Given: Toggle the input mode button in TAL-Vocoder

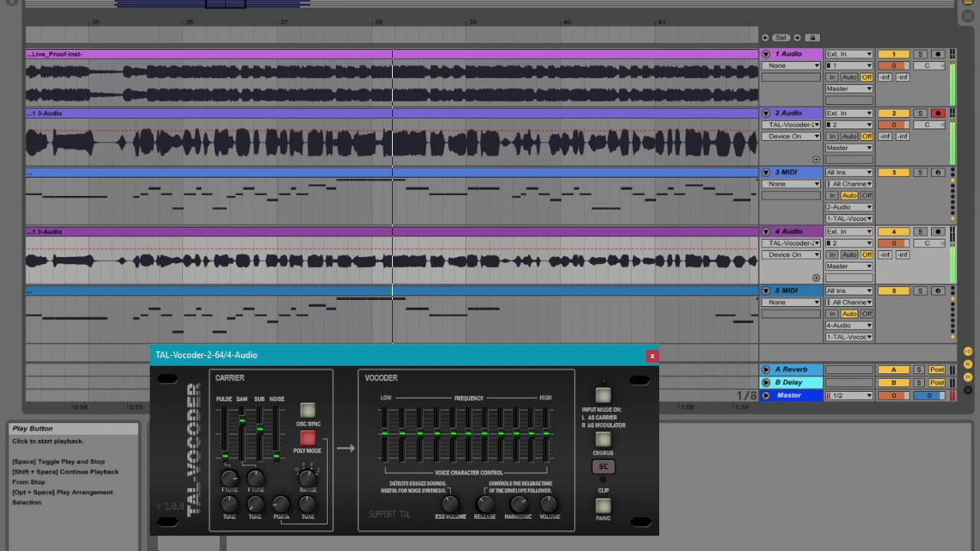Looking at the screenshot, I should [x=603, y=396].
